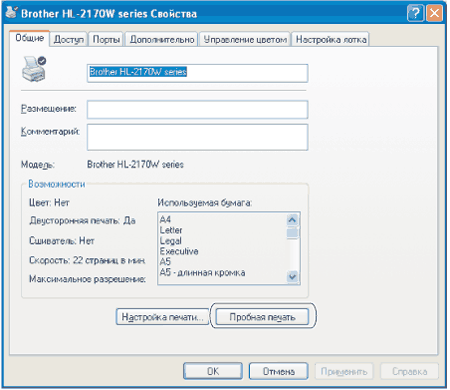Select A5 in the paper list
Viewport: 450px width, 390px height.
pos(165,262)
